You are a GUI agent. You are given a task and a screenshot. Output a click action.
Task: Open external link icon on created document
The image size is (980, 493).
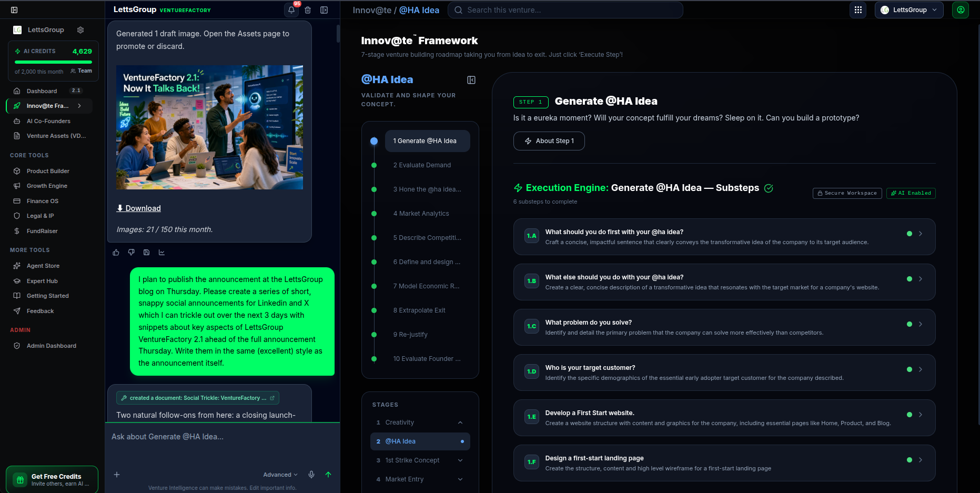[x=272, y=398]
